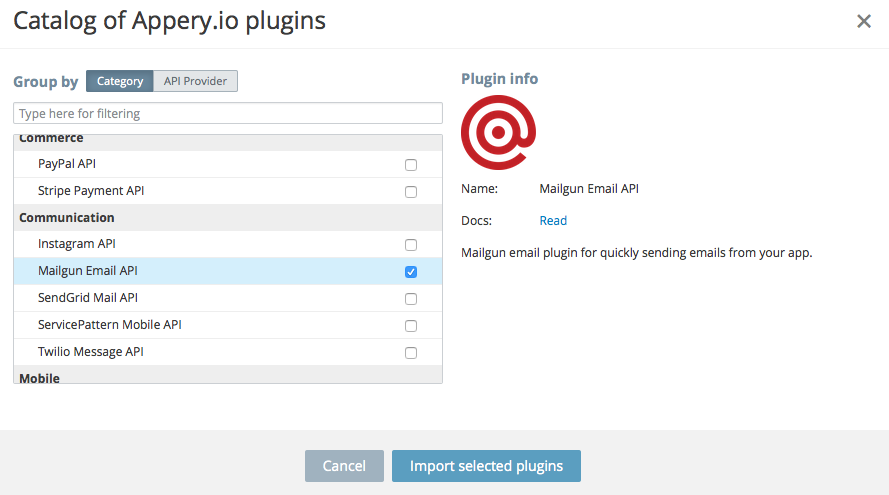The image size is (889, 495).
Task: Click the plugin filter text field
Action: tap(228, 113)
